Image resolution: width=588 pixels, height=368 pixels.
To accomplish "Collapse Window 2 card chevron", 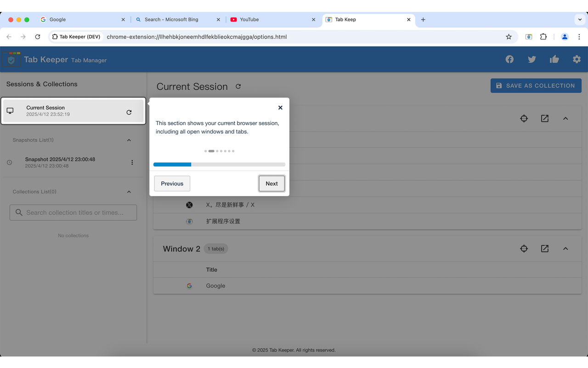I will pyautogui.click(x=565, y=249).
